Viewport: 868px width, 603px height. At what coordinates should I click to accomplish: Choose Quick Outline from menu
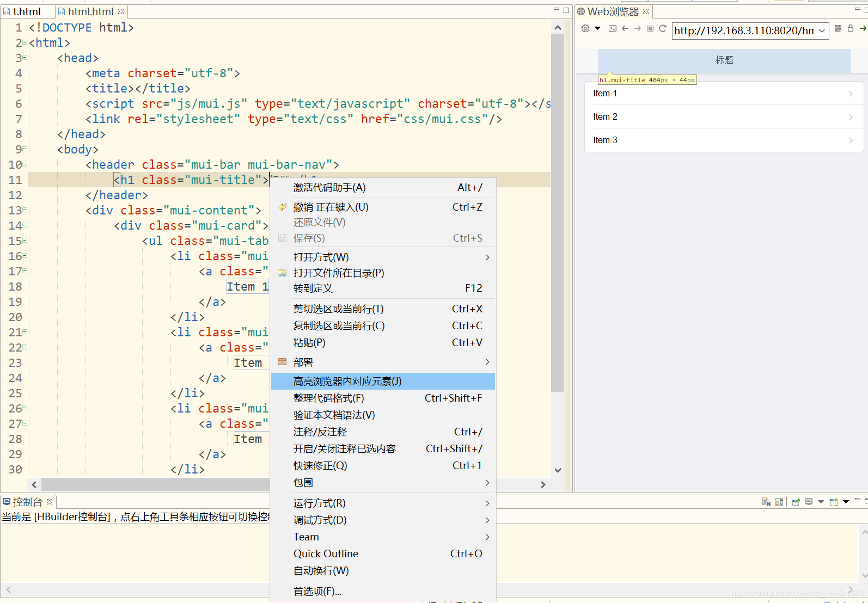tap(383, 554)
